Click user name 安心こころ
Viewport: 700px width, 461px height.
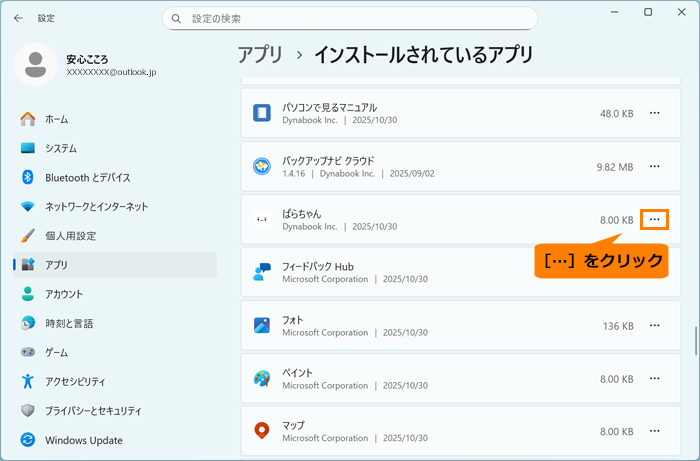[88, 59]
